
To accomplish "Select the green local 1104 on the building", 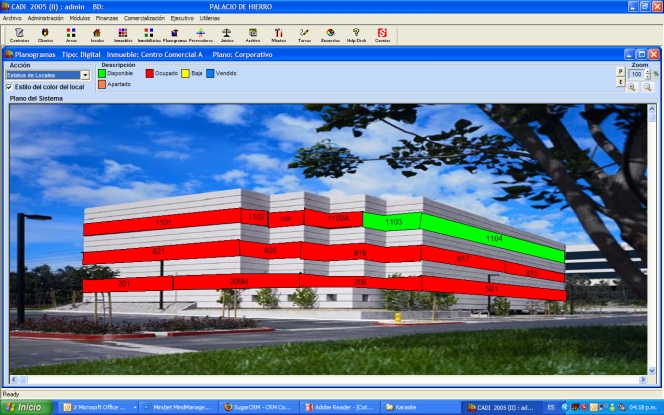I will [493, 240].
